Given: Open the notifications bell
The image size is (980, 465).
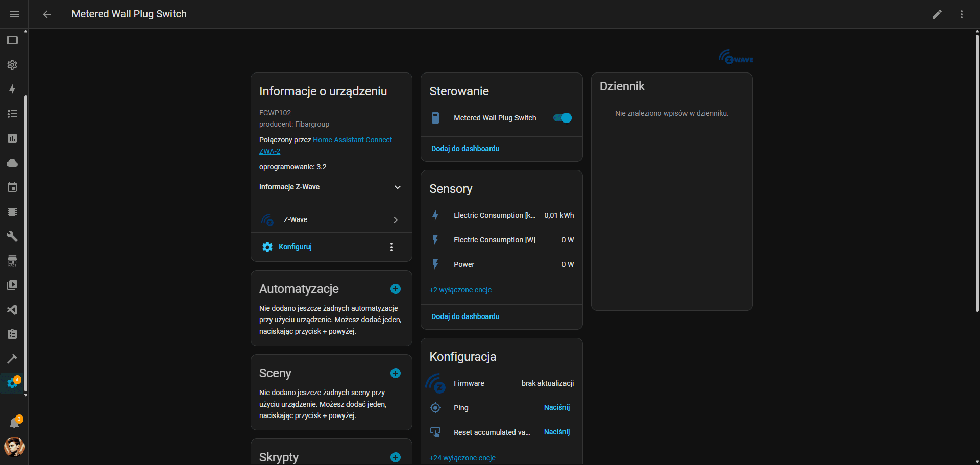Looking at the screenshot, I should point(14,423).
